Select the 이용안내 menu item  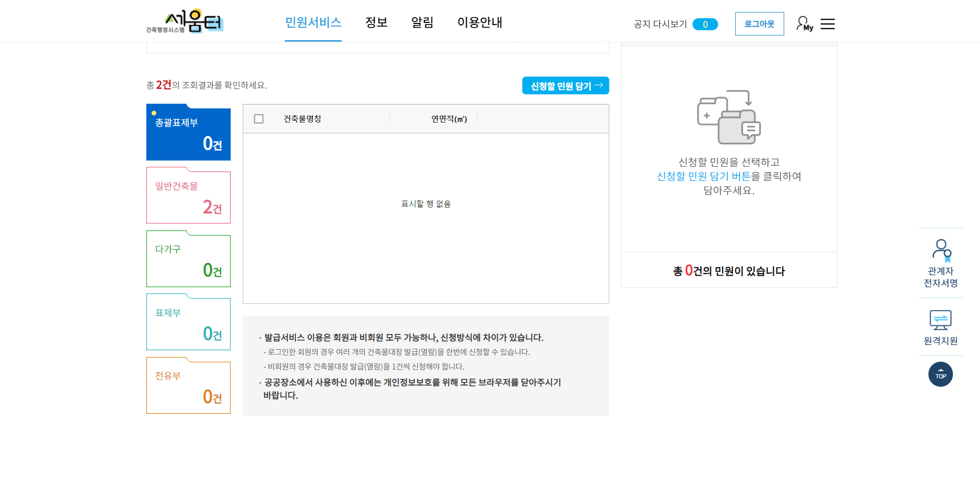pyautogui.click(x=479, y=22)
